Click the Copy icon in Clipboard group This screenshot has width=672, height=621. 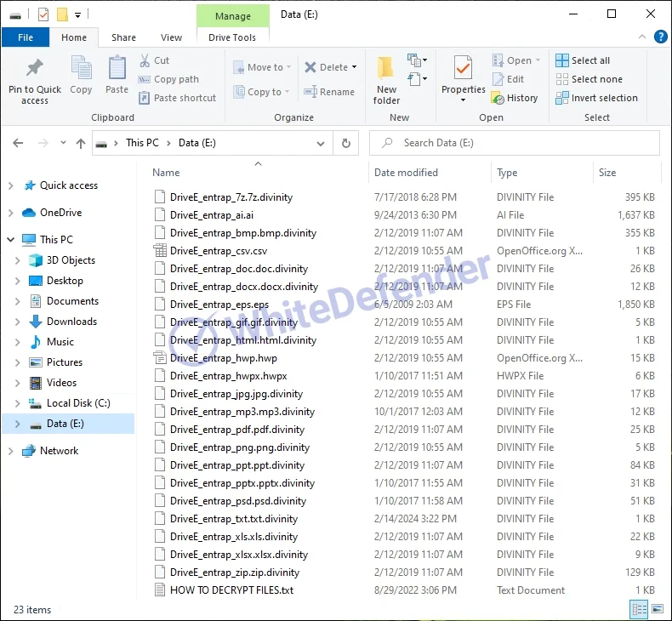click(x=81, y=69)
